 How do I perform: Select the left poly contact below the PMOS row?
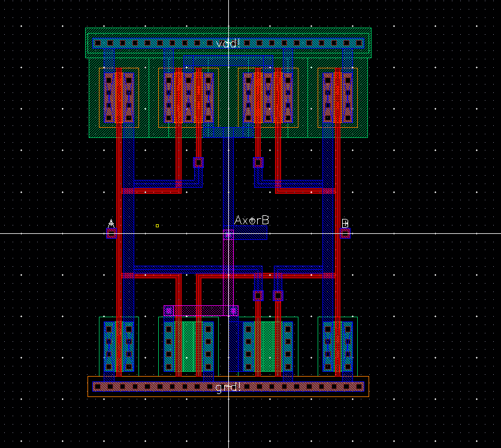(x=198, y=163)
